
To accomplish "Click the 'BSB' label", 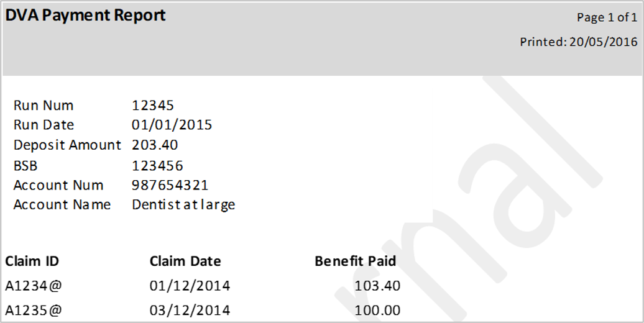I will click(25, 166).
